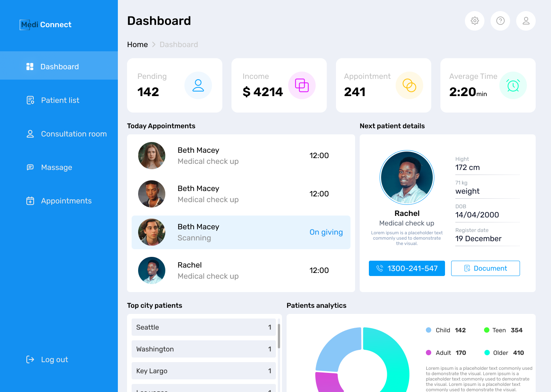551x392 pixels.
Task: Click the 172 cm height value
Action: tap(468, 167)
